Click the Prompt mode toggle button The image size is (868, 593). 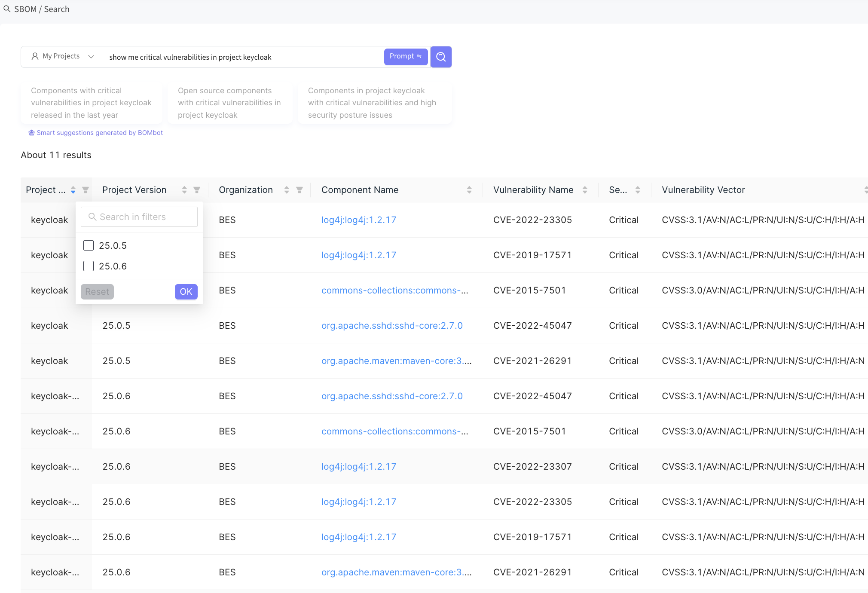[x=406, y=56]
